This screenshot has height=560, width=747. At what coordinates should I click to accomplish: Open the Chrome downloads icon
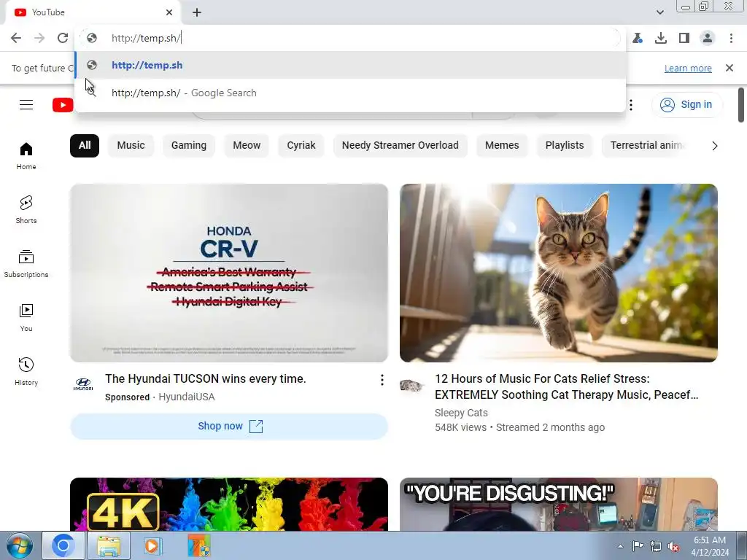pyautogui.click(x=661, y=38)
